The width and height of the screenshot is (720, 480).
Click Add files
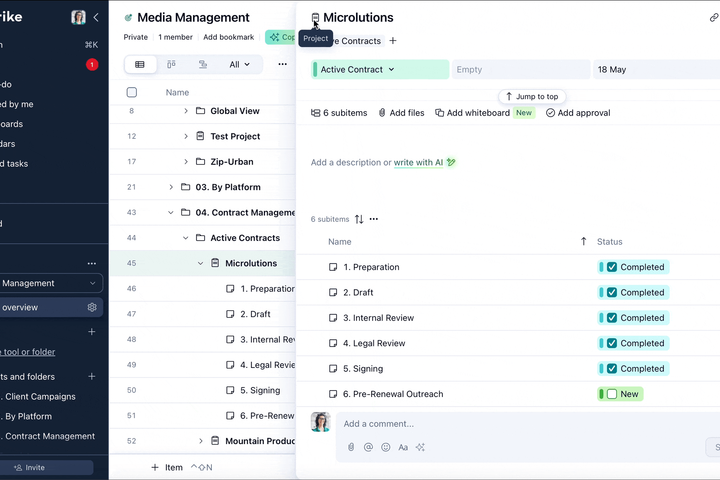[x=401, y=113]
